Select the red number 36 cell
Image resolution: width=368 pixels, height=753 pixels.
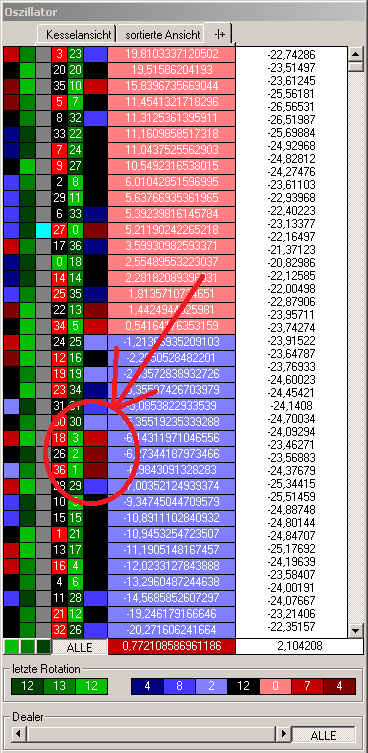point(59,470)
